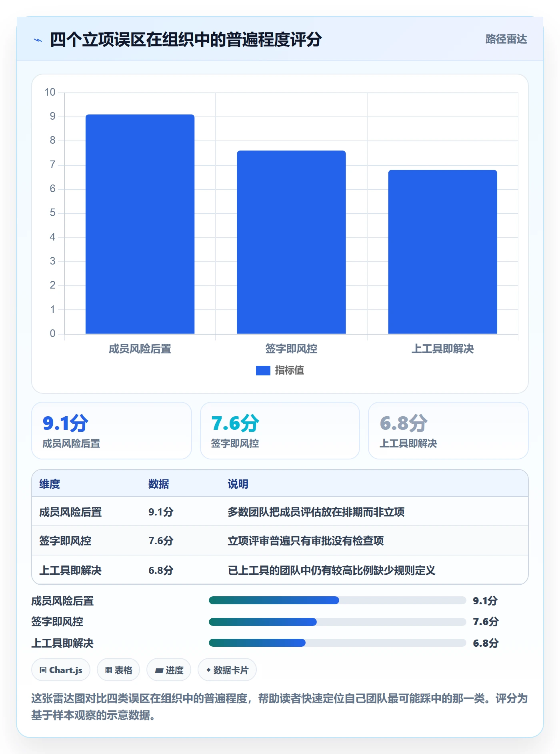Open the 7.6分 签字即风控 data card
The height and width of the screenshot is (754, 560).
click(x=280, y=431)
